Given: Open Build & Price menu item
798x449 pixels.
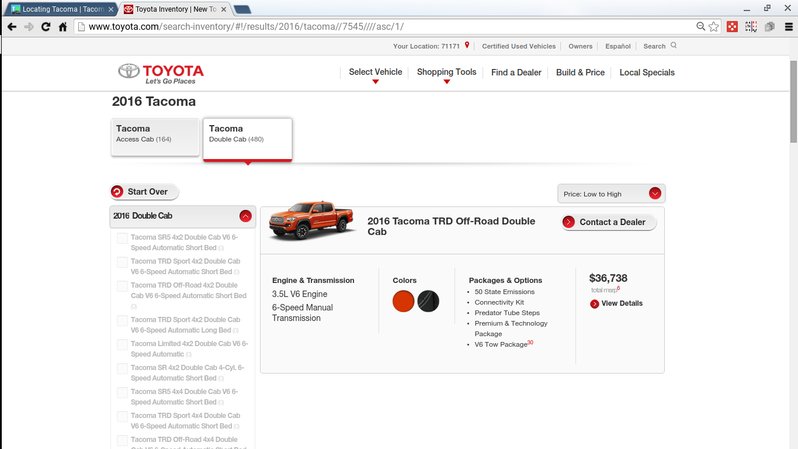Looking at the screenshot, I should [x=580, y=72].
